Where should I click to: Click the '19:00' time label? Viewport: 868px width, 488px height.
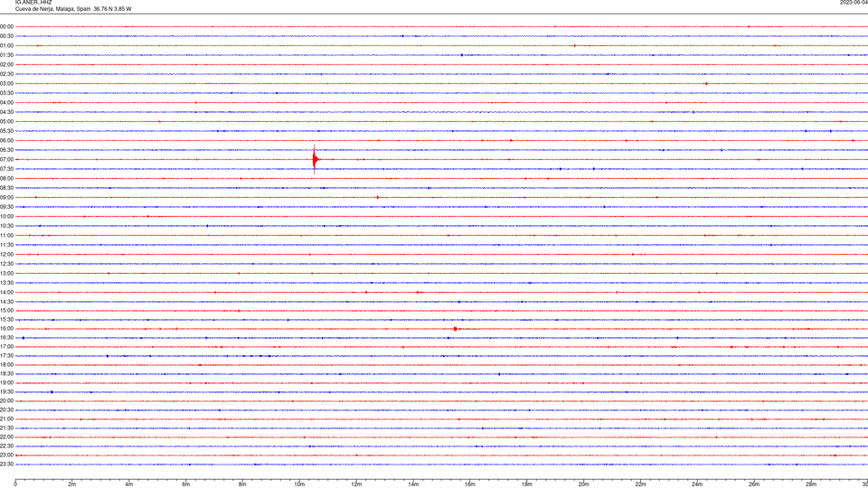click(6, 383)
